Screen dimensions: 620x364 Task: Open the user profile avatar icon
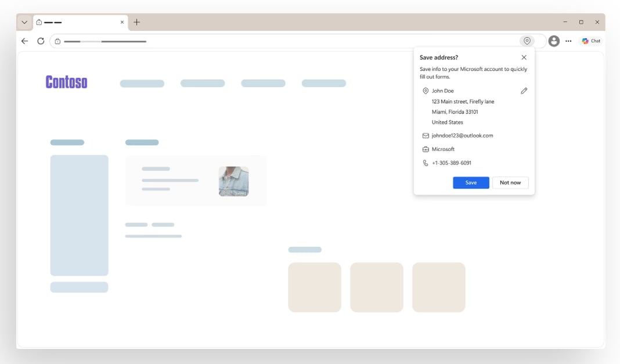tap(554, 41)
